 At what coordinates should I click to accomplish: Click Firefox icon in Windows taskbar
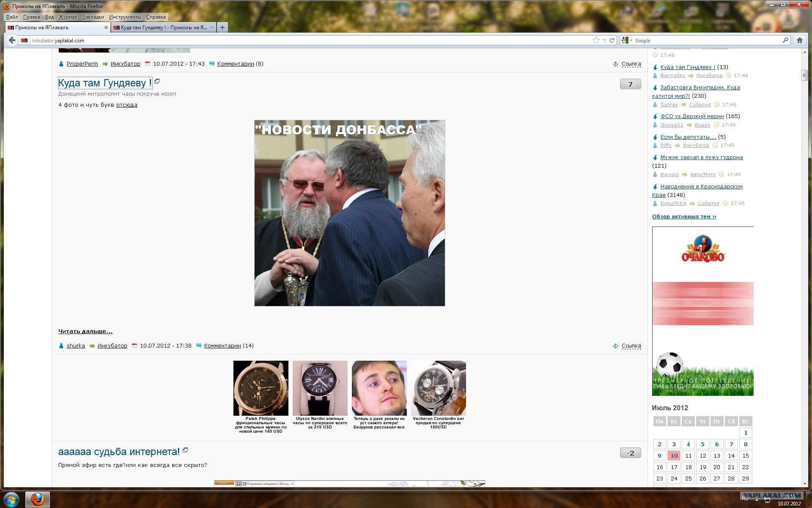[x=38, y=499]
